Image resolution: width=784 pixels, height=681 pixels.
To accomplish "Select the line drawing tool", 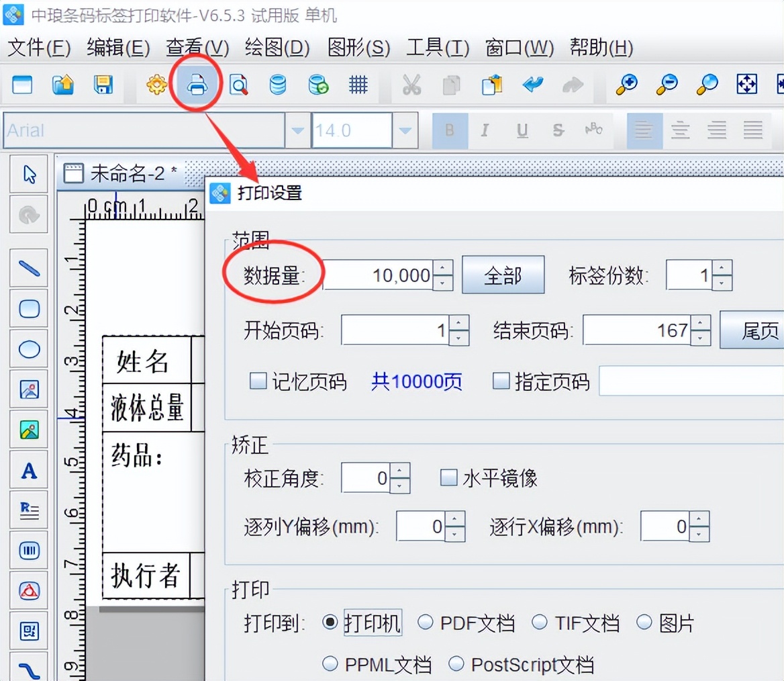I will pos(28,267).
